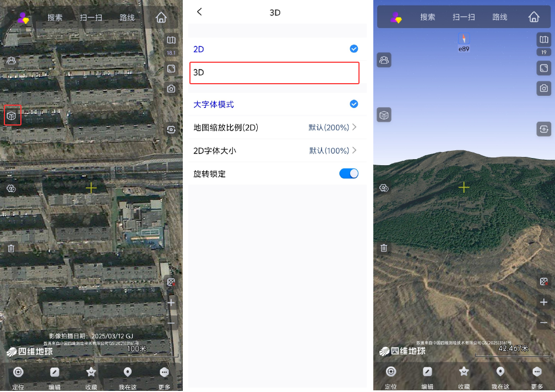Zoom out with minus on right map
Screen dimensions: 555x392
pos(544,322)
